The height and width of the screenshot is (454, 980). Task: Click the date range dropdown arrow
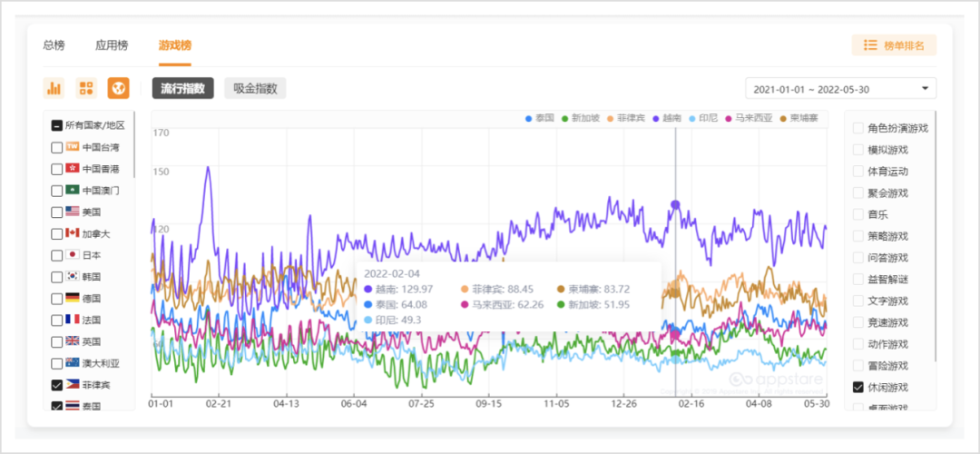click(925, 89)
